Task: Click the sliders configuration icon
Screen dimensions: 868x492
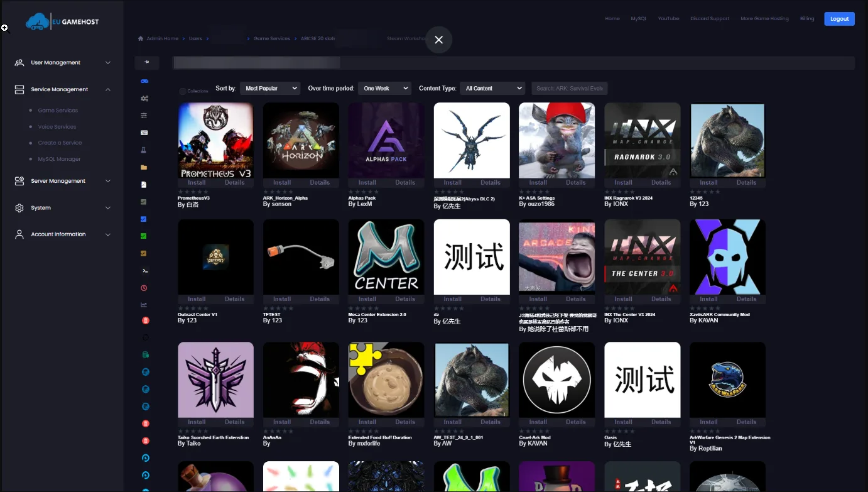Action: (144, 116)
